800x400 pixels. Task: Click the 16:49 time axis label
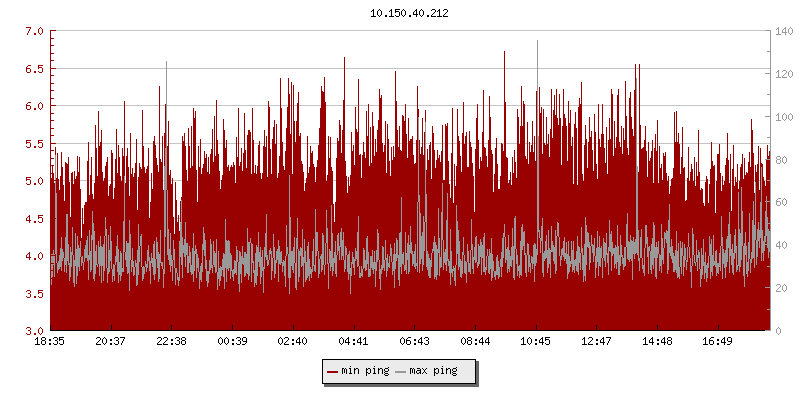pyautogui.click(x=718, y=342)
